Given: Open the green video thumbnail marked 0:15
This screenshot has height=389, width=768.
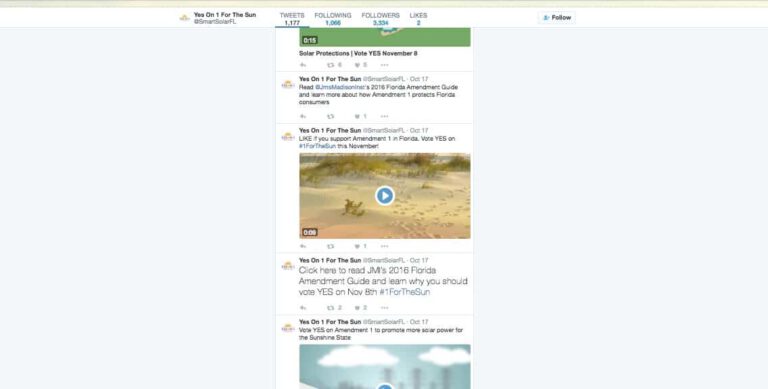Looking at the screenshot, I should click(385, 37).
